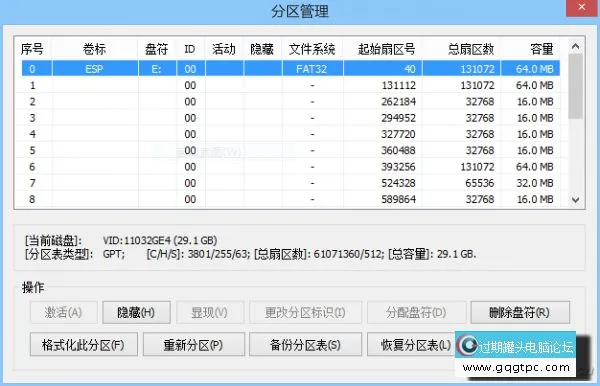Click the 容量 column header

pos(530,49)
